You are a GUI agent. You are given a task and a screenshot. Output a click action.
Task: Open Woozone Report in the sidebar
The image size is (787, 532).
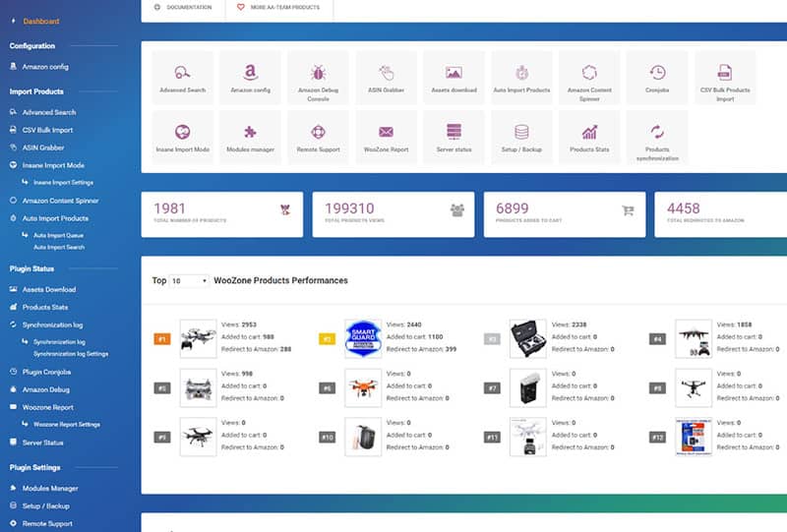(x=47, y=407)
